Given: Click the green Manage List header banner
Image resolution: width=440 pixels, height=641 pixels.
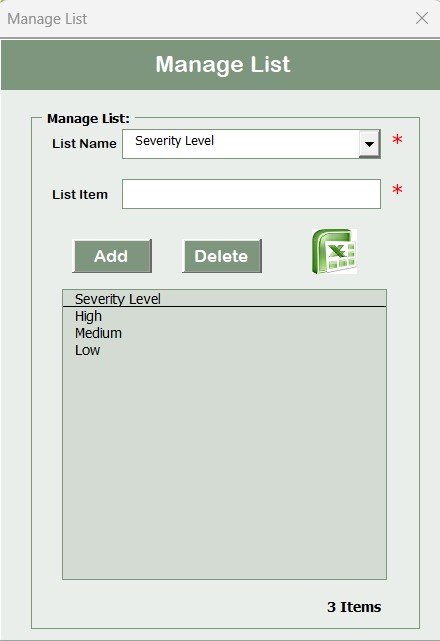Looking at the screenshot, I should (220, 65).
